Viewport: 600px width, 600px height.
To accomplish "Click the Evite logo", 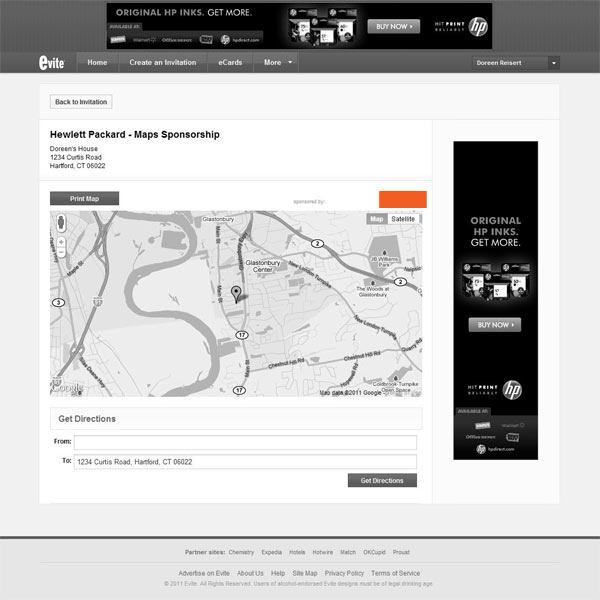I will 51,62.
